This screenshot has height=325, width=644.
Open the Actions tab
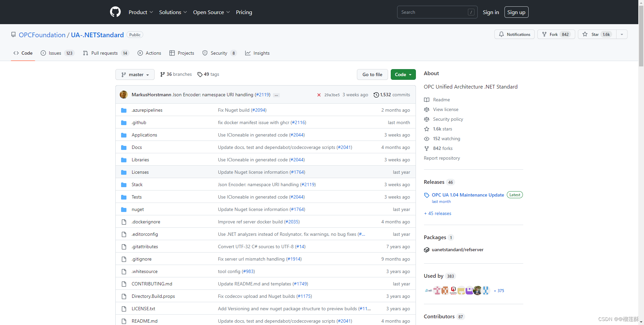149,53
